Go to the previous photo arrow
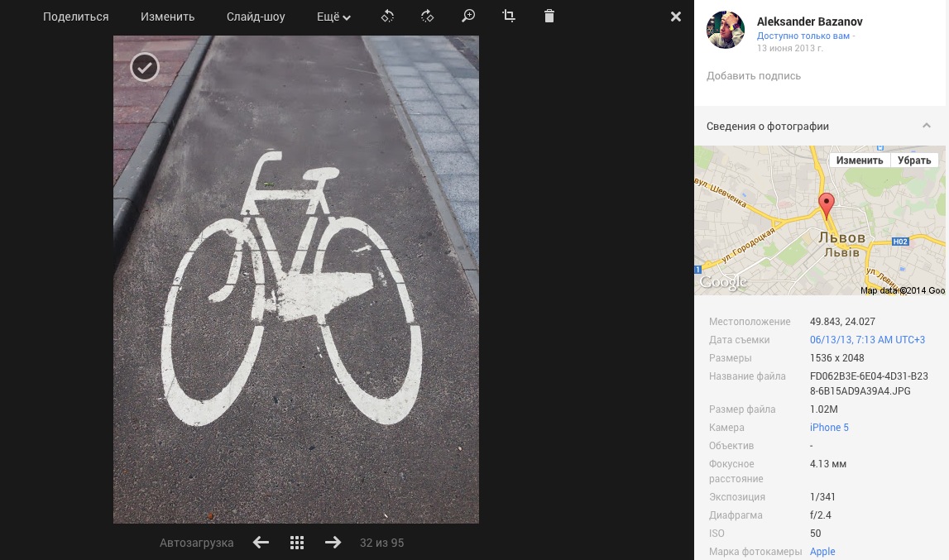Viewport: 949px width, 560px height. point(261,543)
